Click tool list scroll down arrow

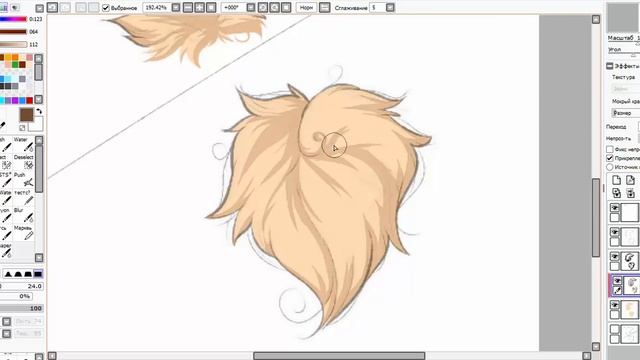(x=39, y=258)
